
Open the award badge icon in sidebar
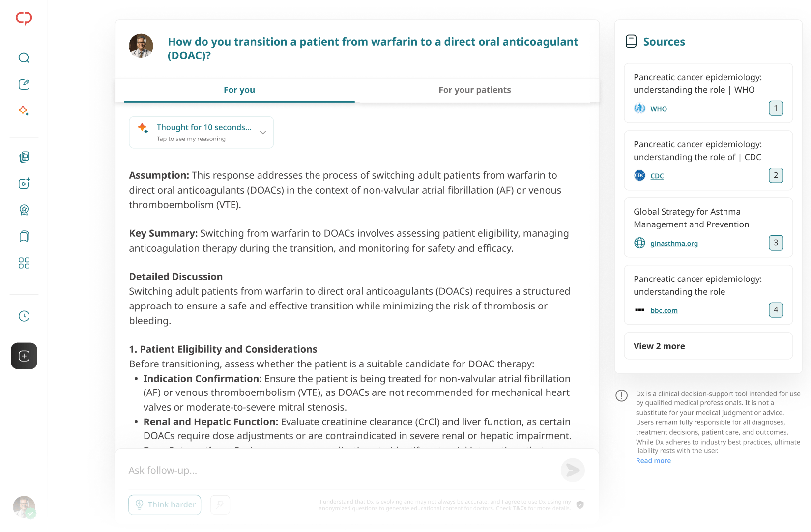(x=24, y=210)
